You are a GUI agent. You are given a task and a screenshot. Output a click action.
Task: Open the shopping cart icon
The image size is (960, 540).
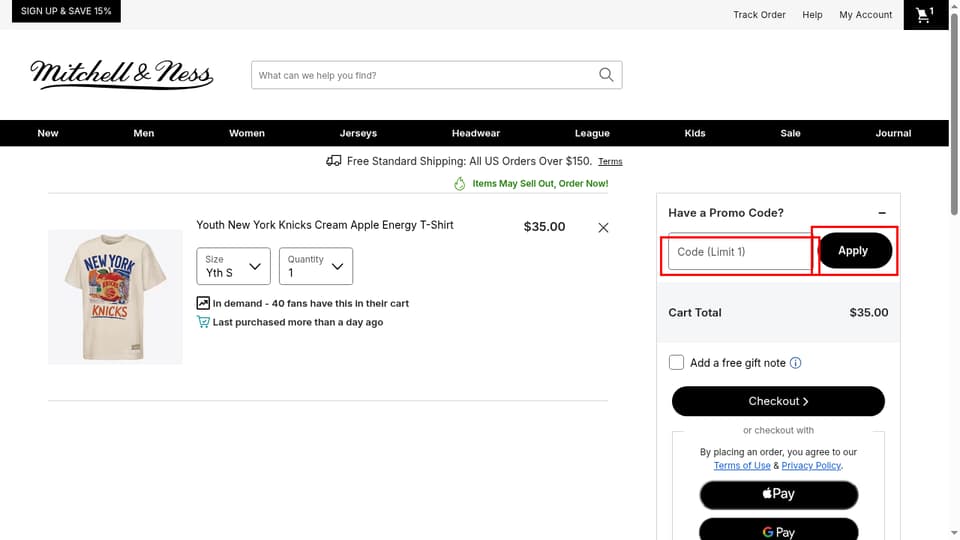(x=924, y=15)
